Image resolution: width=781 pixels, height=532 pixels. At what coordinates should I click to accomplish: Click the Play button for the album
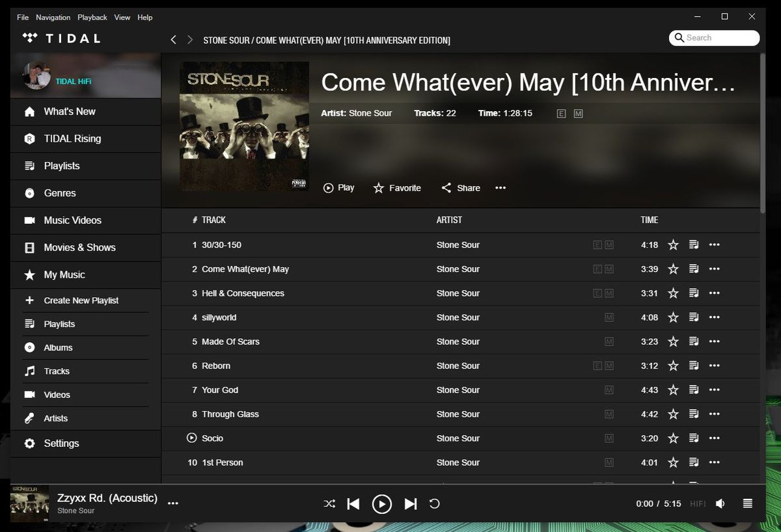tap(338, 188)
